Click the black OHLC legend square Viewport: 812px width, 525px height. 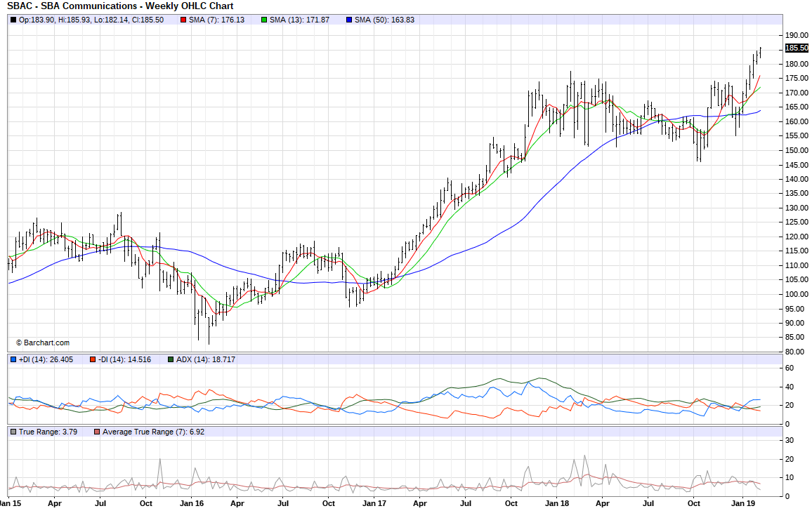pos(13,20)
